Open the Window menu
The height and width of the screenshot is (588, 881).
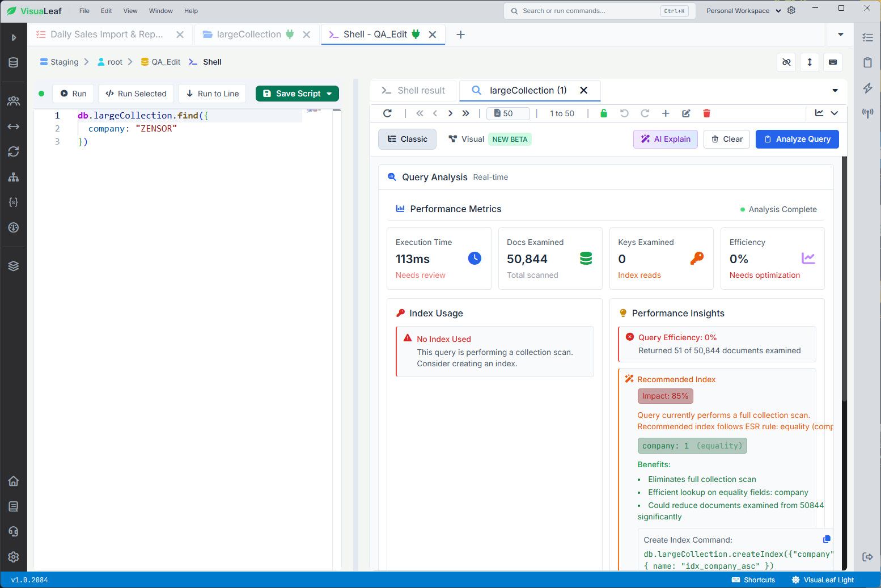pos(161,11)
